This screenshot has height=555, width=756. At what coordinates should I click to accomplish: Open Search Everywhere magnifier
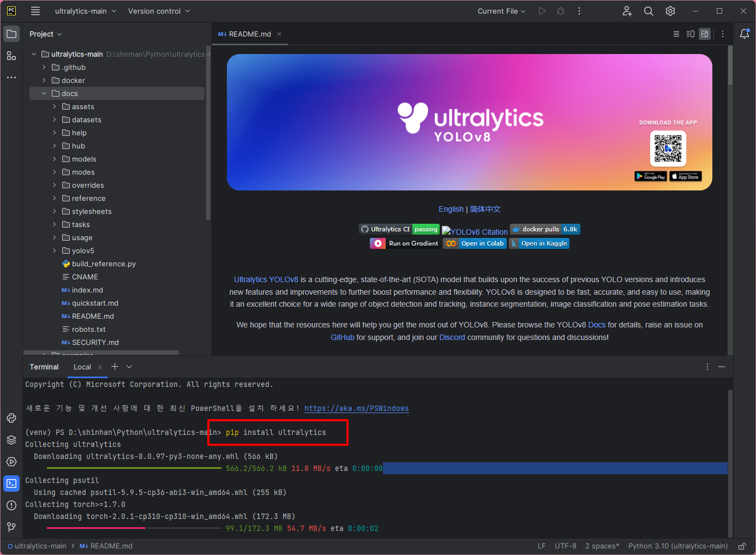pos(649,11)
